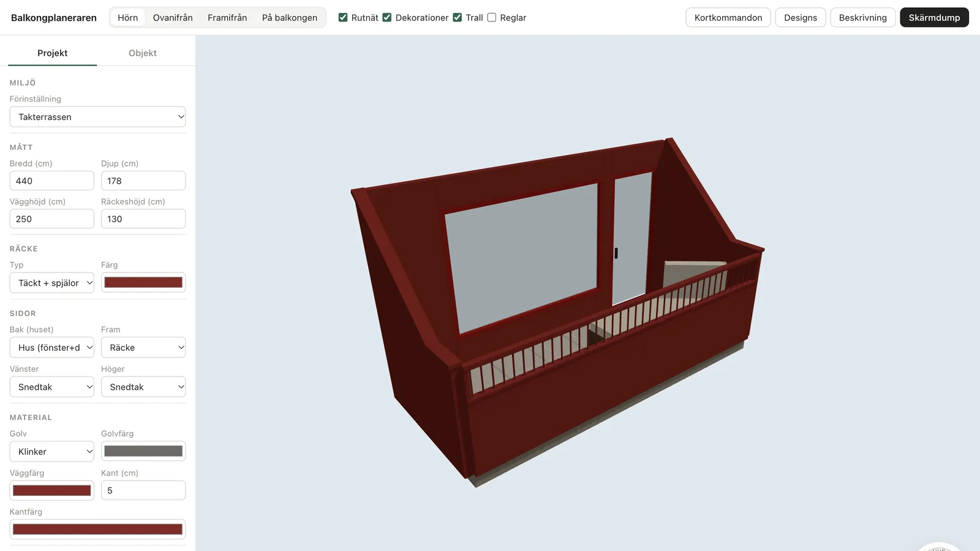The height and width of the screenshot is (551, 980).
Task: Pick the Golvfärg color swatch
Action: pos(143,451)
